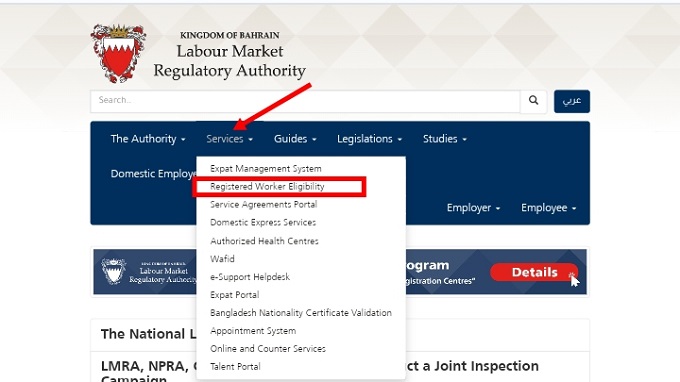
Task: Open the Employee dropdown menu
Action: [x=549, y=208]
